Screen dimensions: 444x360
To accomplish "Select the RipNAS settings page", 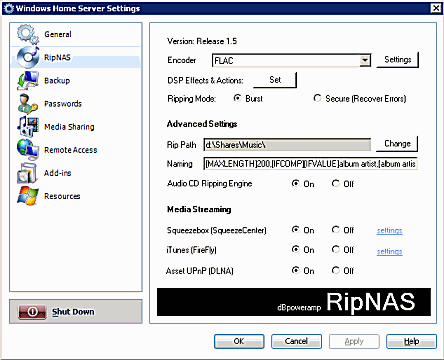I will pyautogui.click(x=76, y=57).
